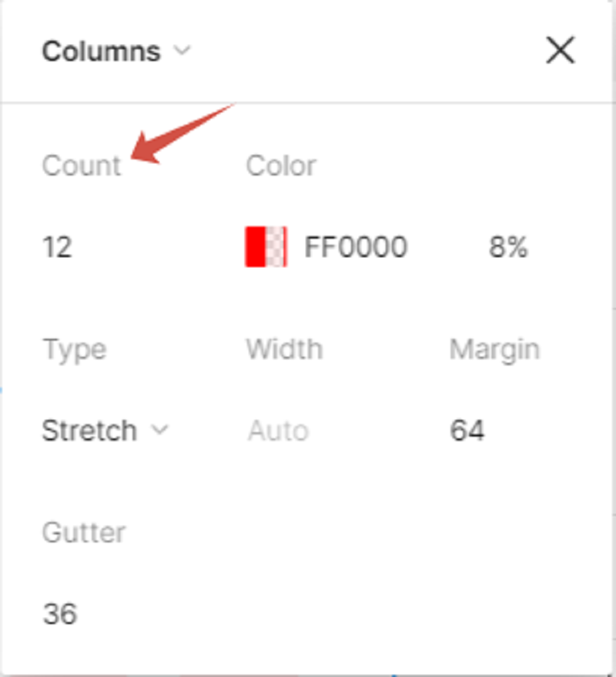The width and height of the screenshot is (616, 677).
Task: Click the Count label
Action: coord(82,166)
